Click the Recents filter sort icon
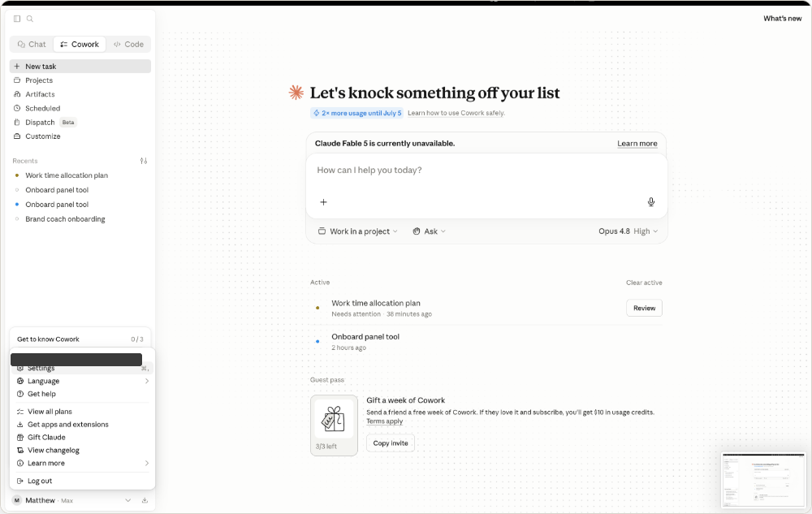The image size is (812, 514). click(144, 161)
